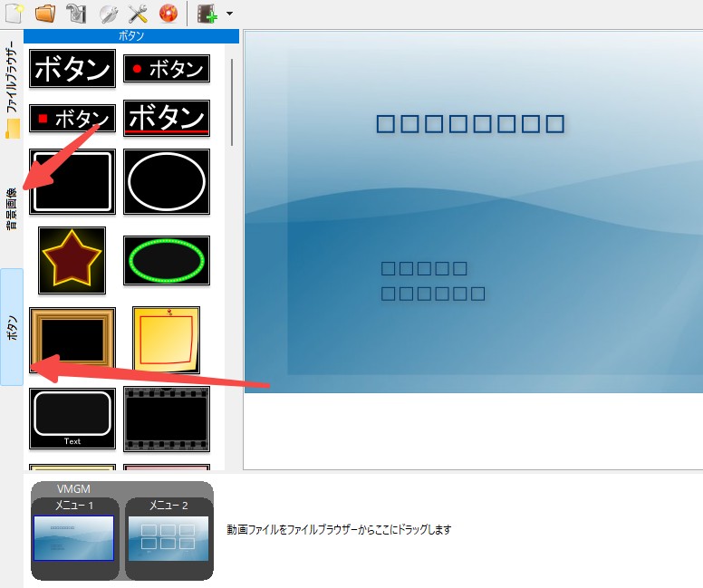703x588 pixels.
Task: Choose ボタン with red circle bullet
Action: (167, 69)
